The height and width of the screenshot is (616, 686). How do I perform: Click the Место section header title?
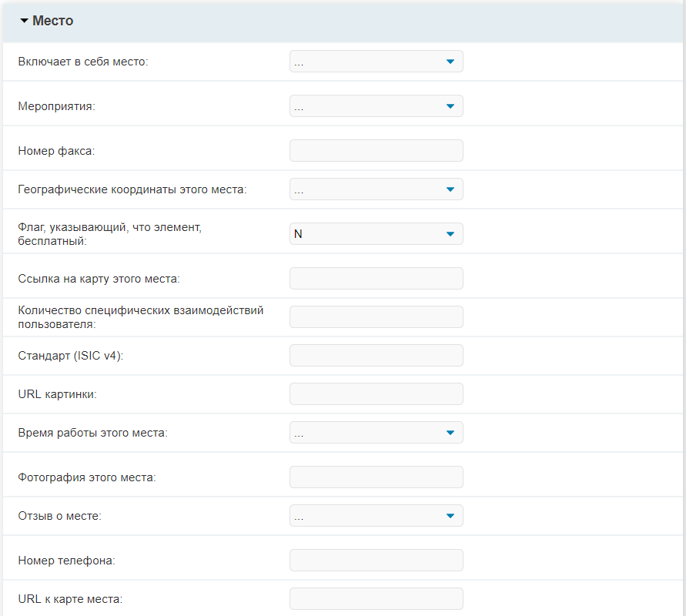pyautogui.click(x=52, y=21)
